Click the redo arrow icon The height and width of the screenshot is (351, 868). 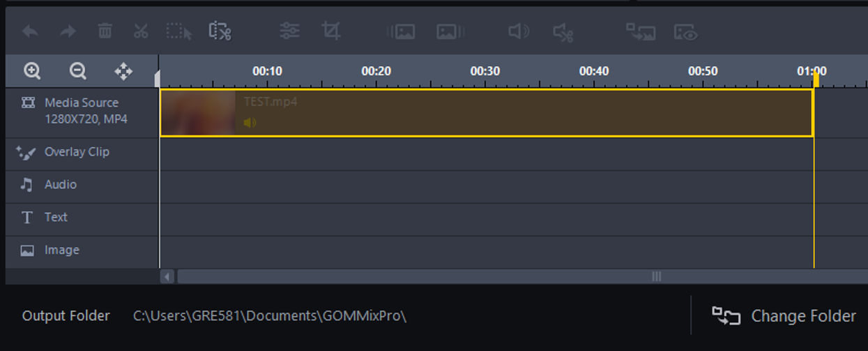(68, 31)
